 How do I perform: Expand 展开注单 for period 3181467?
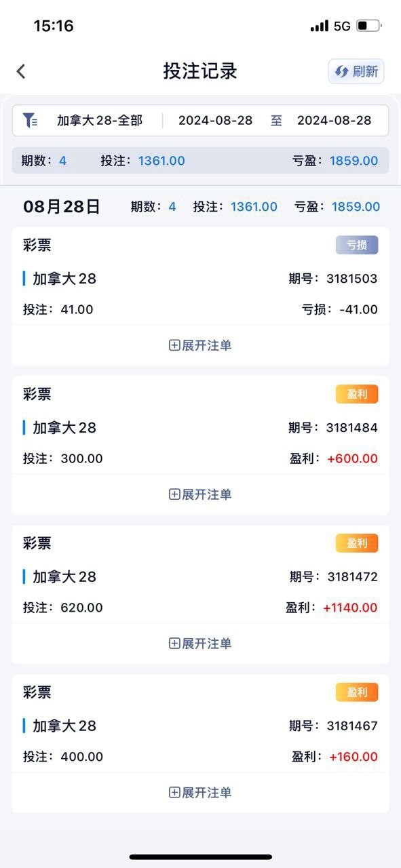[x=201, y=793]
